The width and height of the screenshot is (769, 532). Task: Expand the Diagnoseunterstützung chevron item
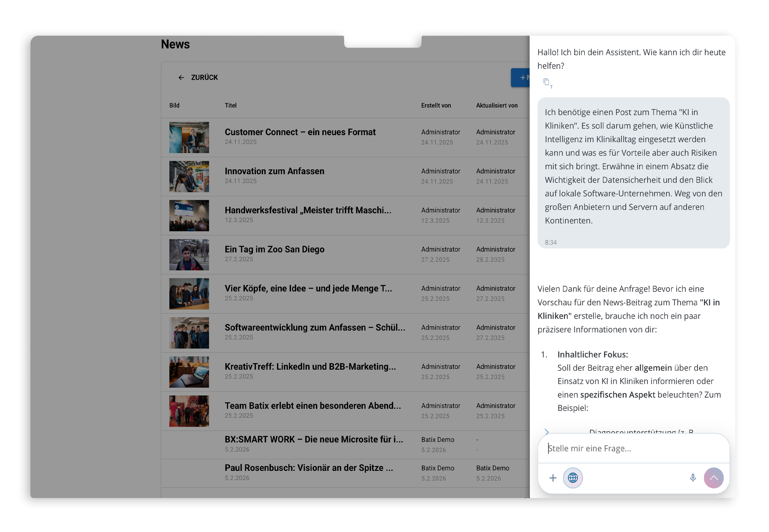[x=547, y=431]
